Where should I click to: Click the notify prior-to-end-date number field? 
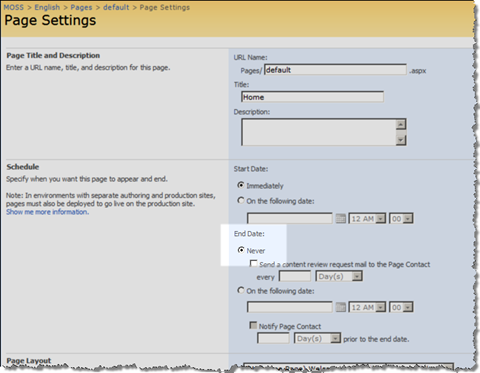click(273, 338)
